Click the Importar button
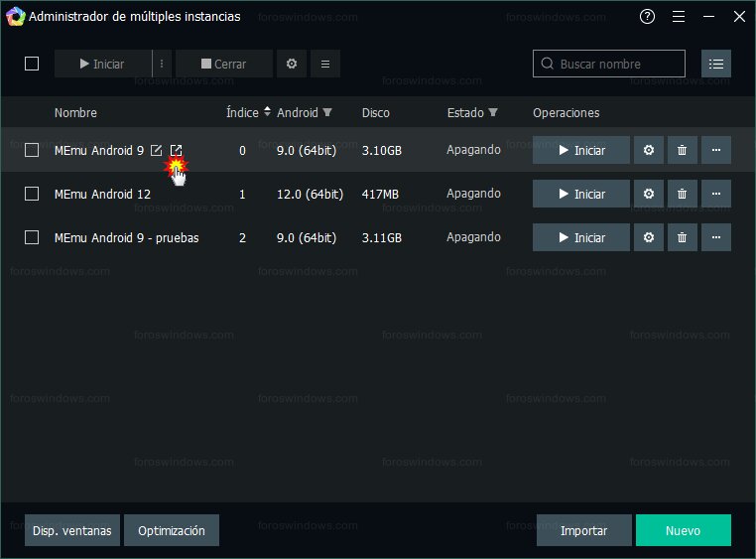The image size is (756, 559). (584, 530)
